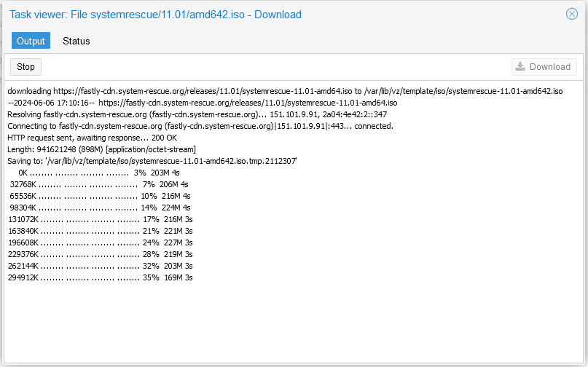Click the 'Connecting to fastly-cdn' log line
Screen dimensions: 588x367
coord(200,126)
